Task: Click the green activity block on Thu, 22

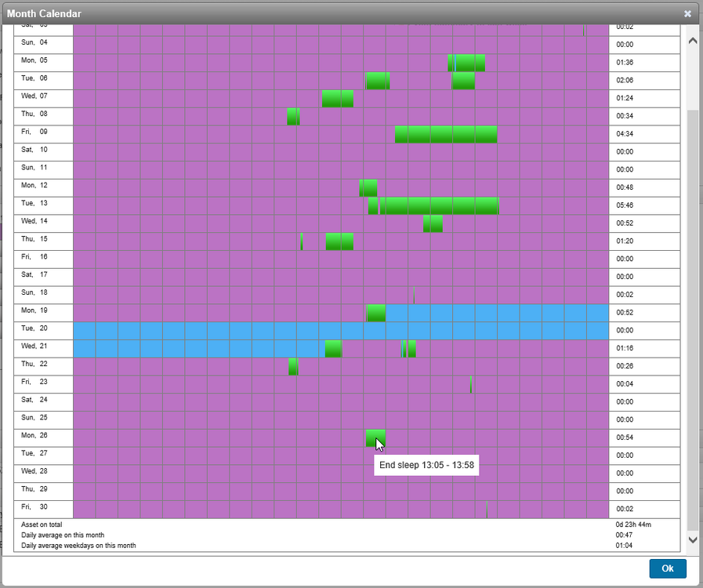Action: (293, 366)
